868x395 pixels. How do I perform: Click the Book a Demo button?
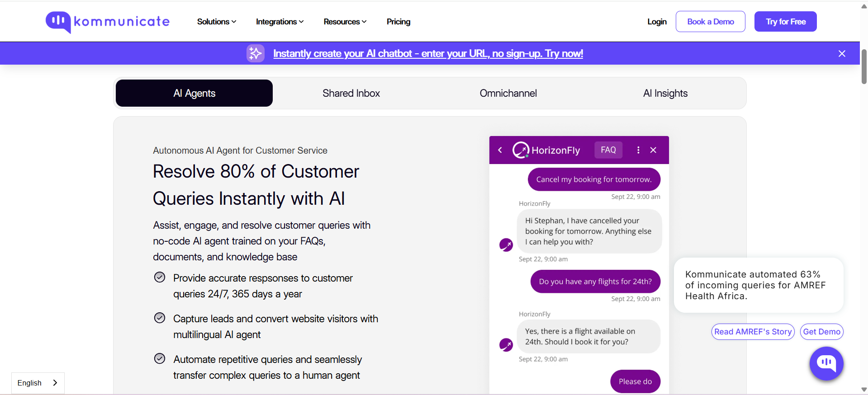(x=710, y=22)
